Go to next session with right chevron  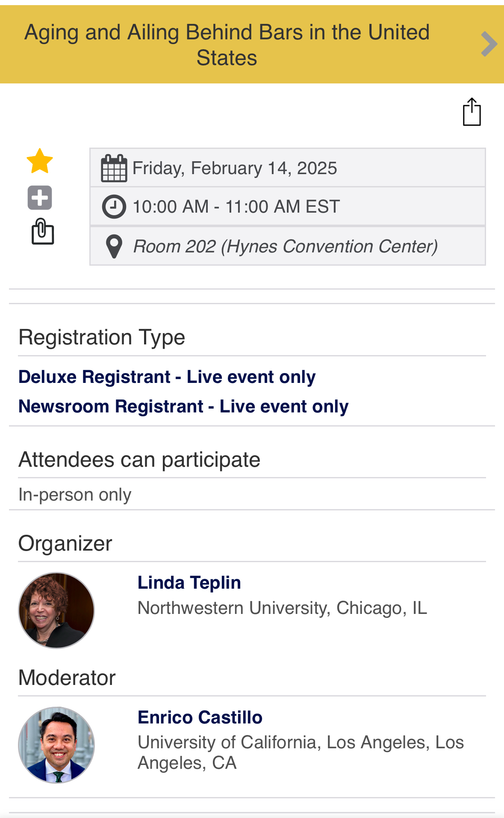click(x=489, y=44)
